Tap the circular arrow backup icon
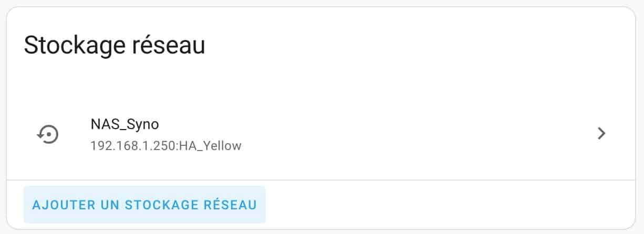 [48, 134]
